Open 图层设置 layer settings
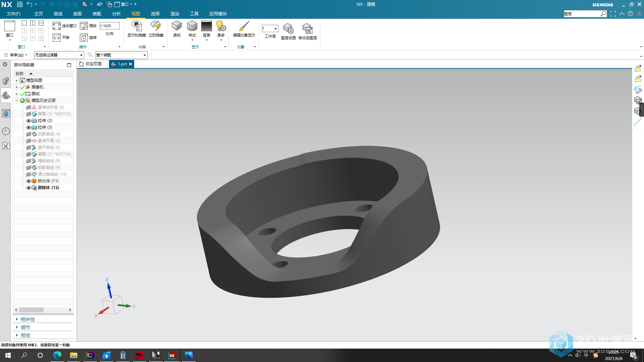 pyautogui.click(x=288, y=31)
